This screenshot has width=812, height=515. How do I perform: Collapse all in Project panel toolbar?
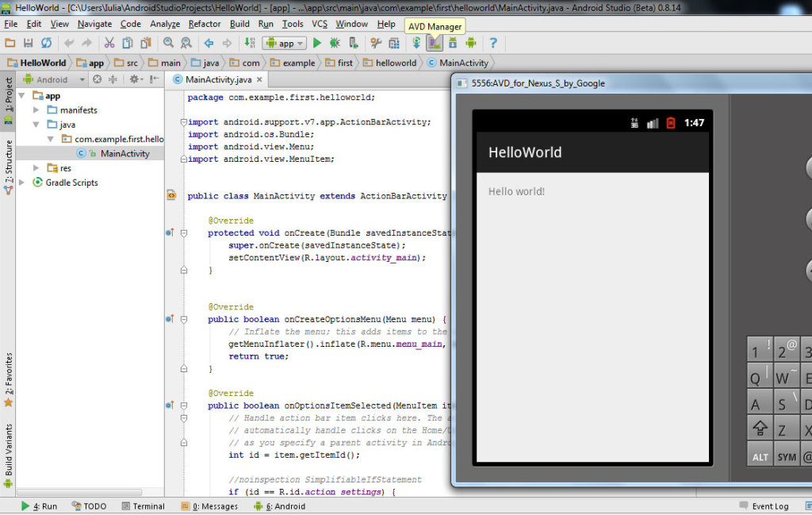pos(113,79)
